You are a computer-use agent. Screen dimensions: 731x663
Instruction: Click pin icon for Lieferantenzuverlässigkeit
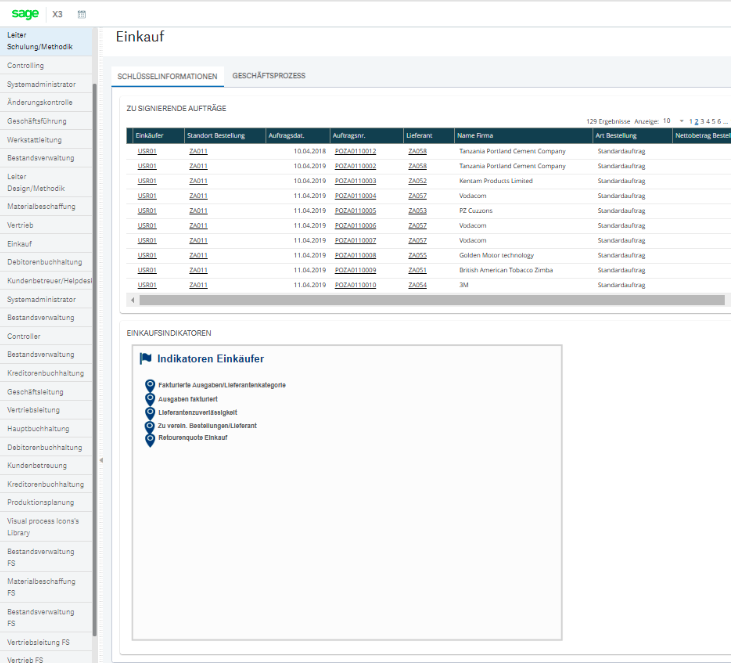[150, 413]
